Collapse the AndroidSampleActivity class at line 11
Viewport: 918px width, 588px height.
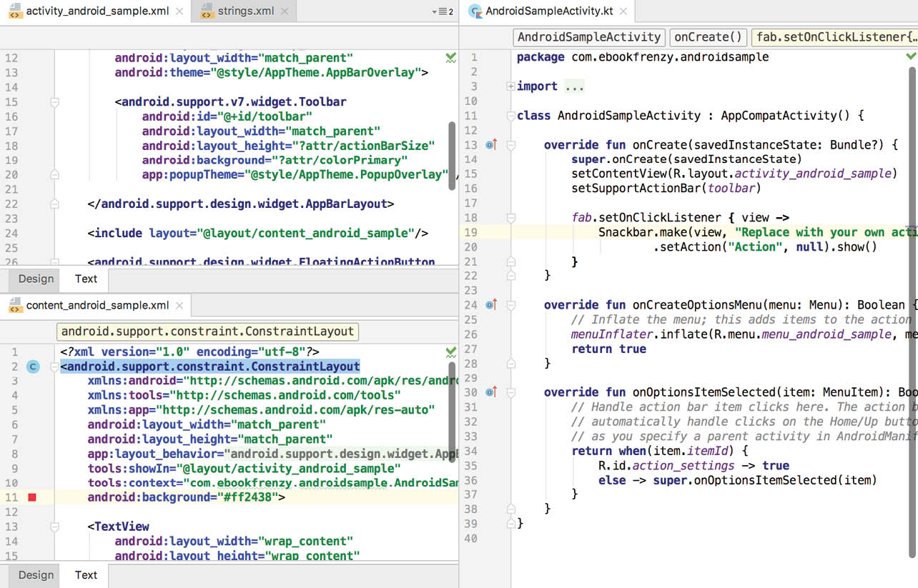510,116
